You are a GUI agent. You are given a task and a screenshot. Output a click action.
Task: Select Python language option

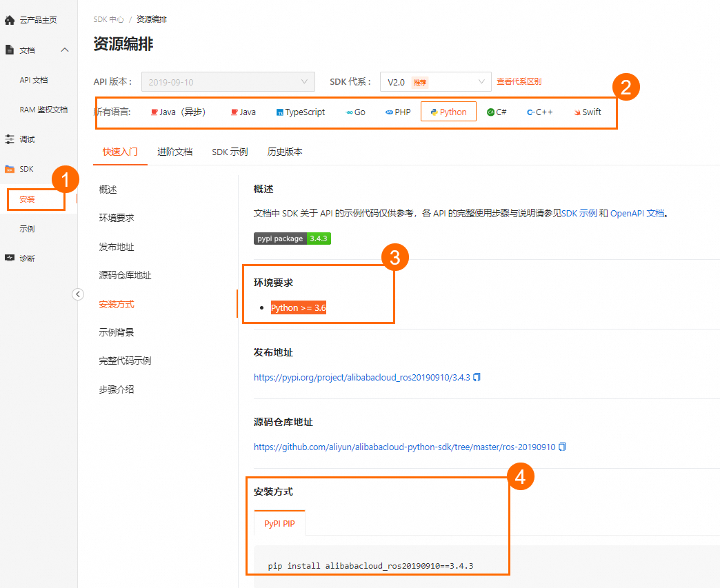[x=448, y=112]
